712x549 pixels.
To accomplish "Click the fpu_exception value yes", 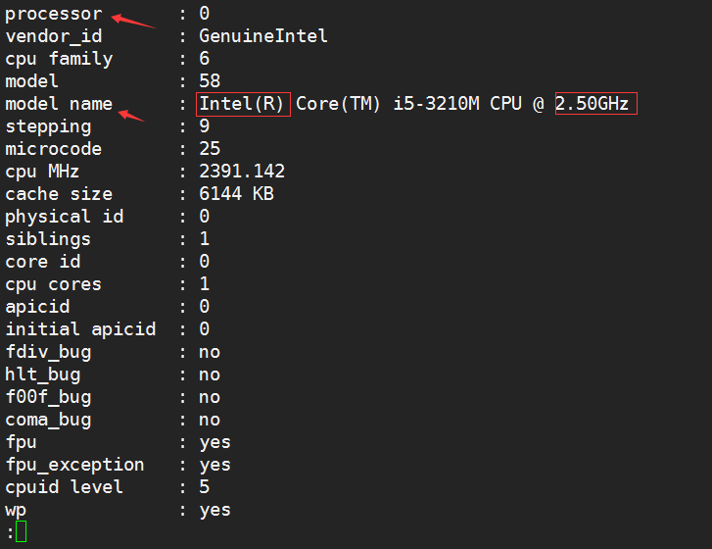I will point(215,465).
